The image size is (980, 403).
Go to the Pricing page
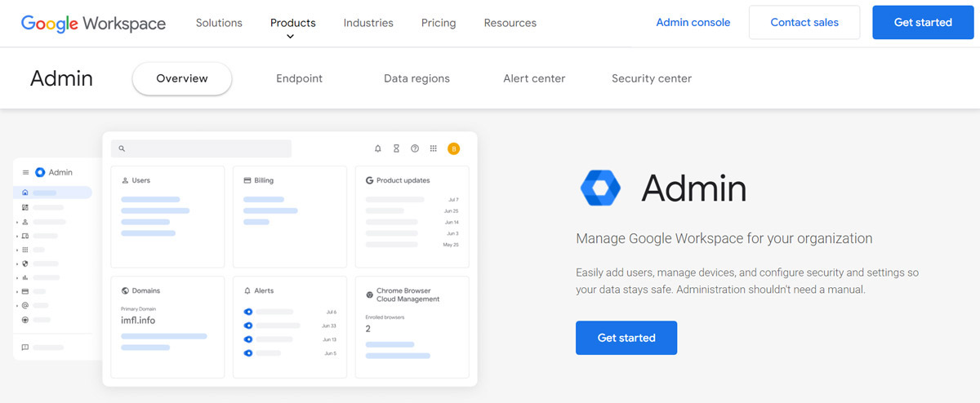point(439,23)
